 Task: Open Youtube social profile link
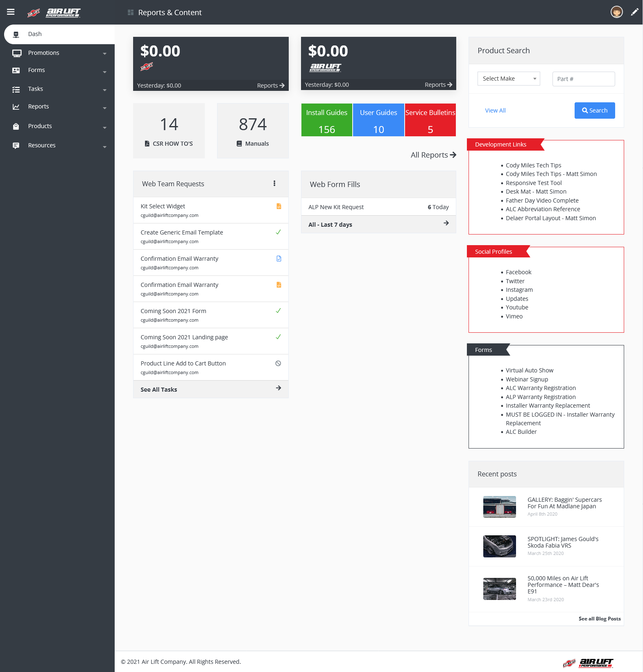click(x=517, y=307)
